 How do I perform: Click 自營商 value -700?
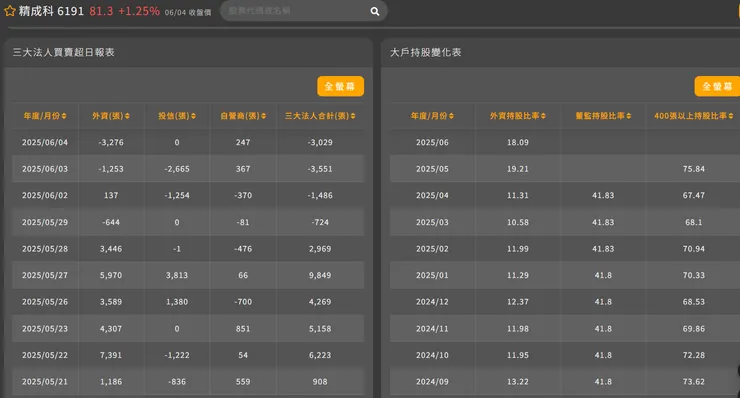(x=243, y=302)
